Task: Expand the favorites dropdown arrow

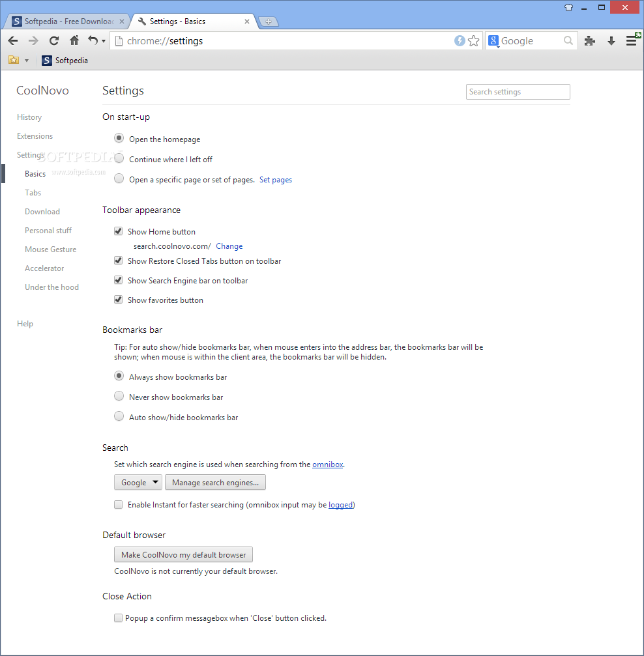Action: (26, 61)
